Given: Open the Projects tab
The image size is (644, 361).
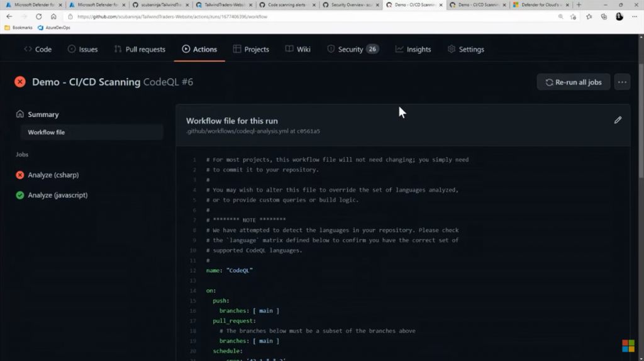Looking at the screenshot, I should 251,49.
